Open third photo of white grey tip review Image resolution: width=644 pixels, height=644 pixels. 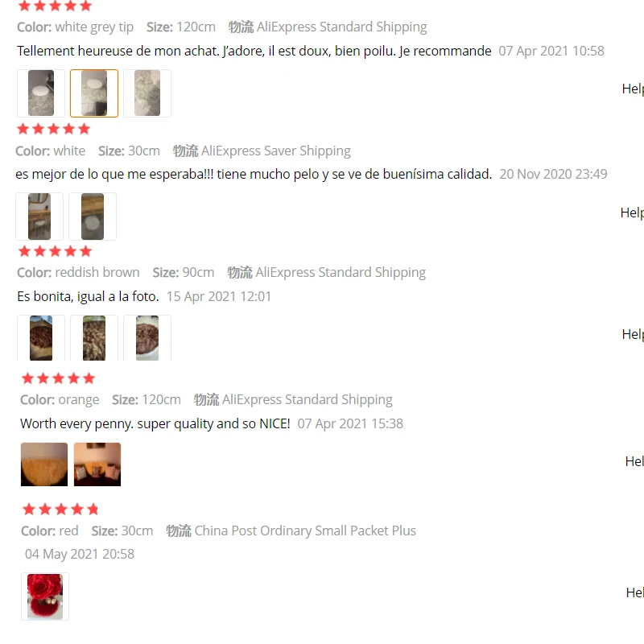pos(147,93)
